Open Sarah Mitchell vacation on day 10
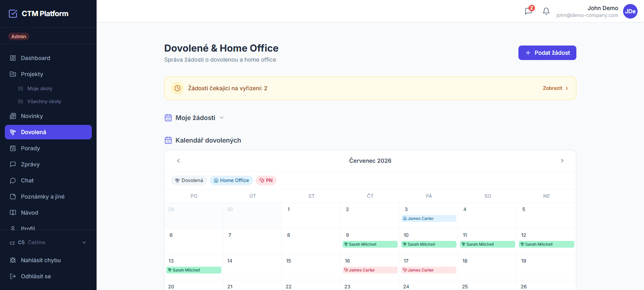 (x=429, y=244)
